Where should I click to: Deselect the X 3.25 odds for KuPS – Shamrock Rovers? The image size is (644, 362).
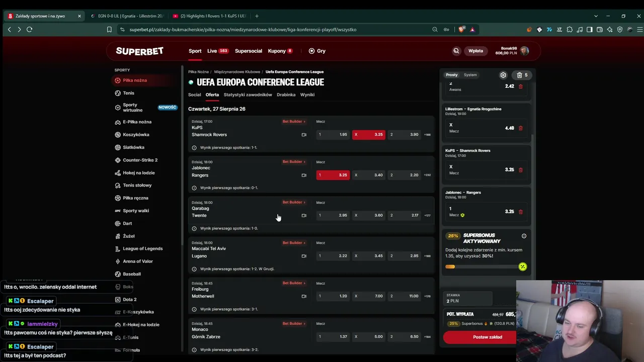369,135
